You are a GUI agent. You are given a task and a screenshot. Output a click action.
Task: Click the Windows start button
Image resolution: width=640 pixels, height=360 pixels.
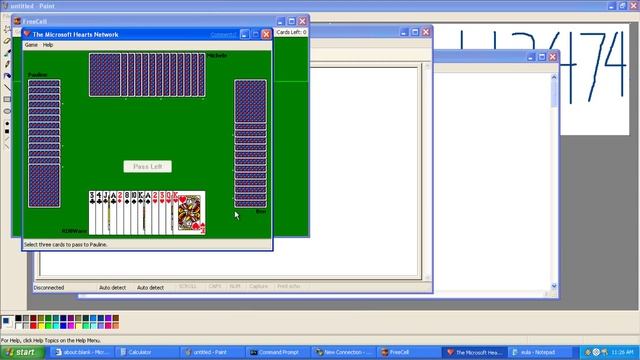22,352
